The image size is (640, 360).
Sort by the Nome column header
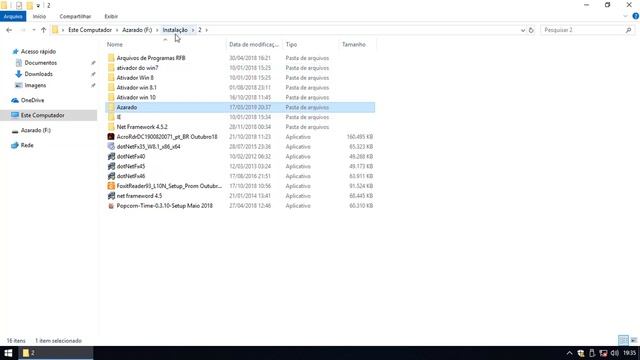115,44
